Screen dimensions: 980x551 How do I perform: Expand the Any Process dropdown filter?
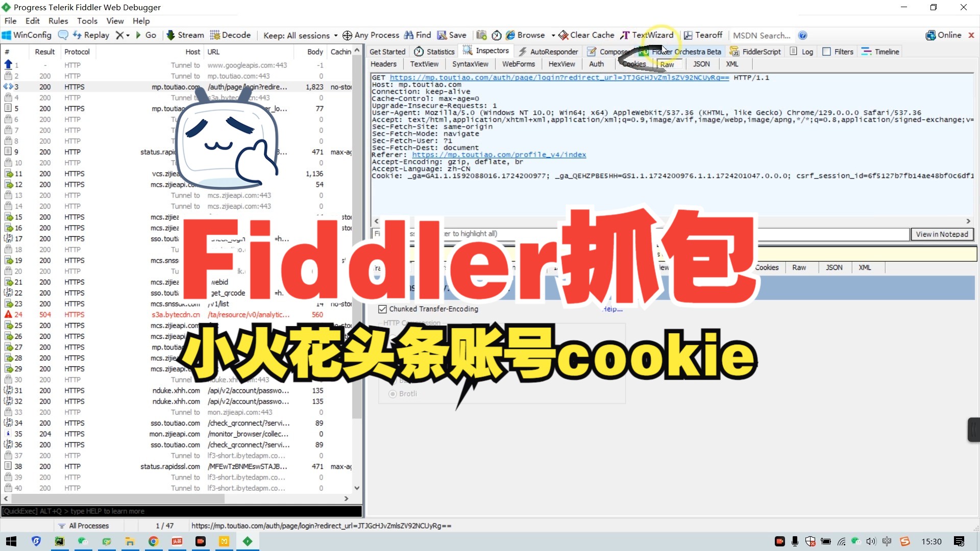(x=370, y=35)
